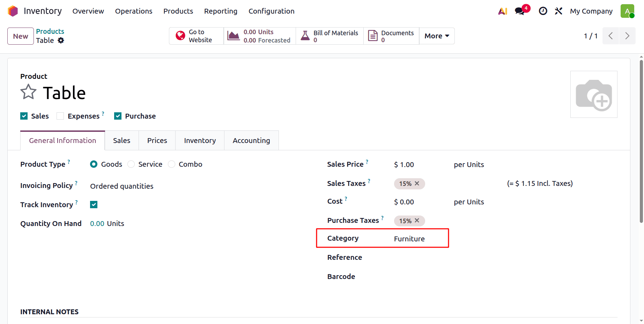Show Purchase Taxes help question mark
This screenshot has width=644, height=324.
click(382, 218)
